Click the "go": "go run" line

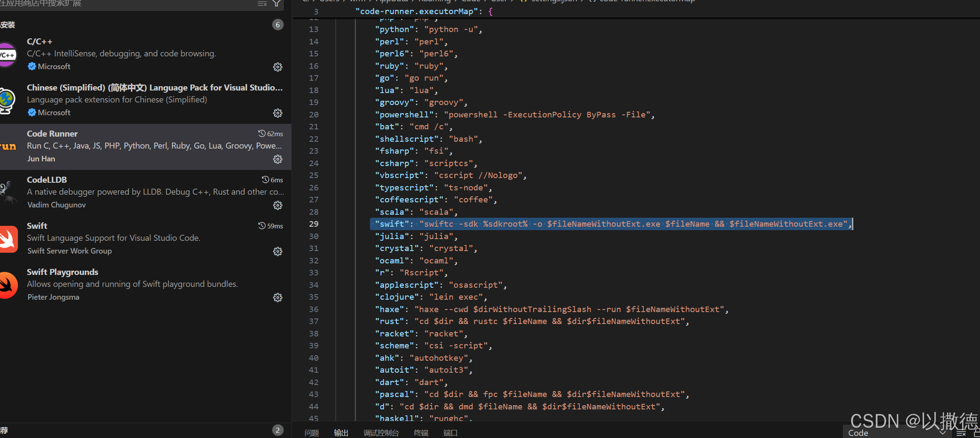tap(411, 78)
